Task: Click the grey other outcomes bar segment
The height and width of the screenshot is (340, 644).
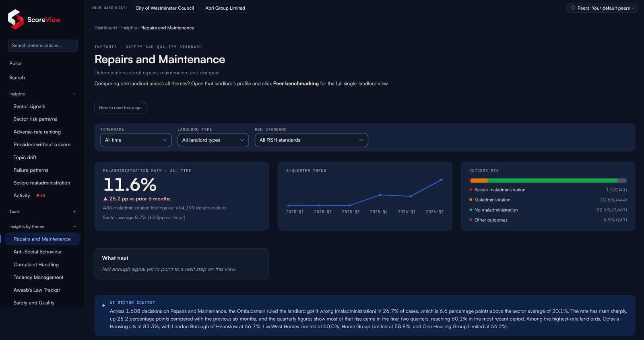Action: (x=622, y=180)
